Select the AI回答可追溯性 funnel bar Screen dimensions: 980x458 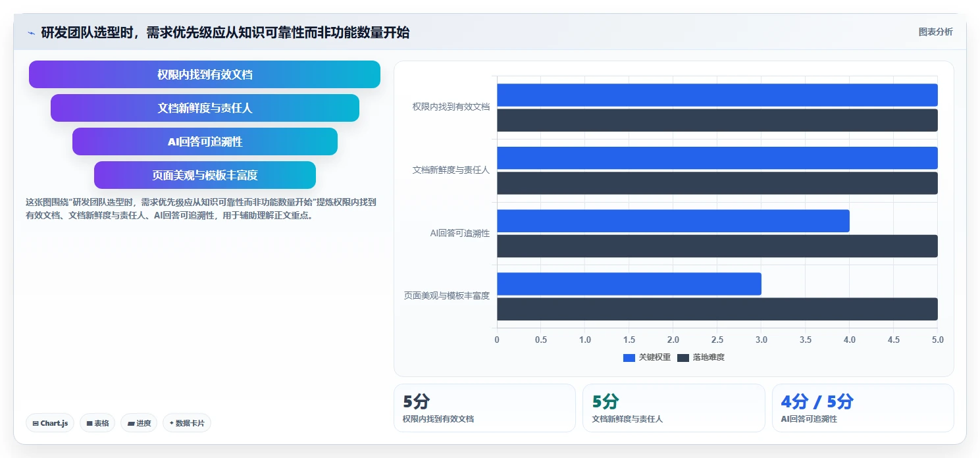(x=205, y=141)
